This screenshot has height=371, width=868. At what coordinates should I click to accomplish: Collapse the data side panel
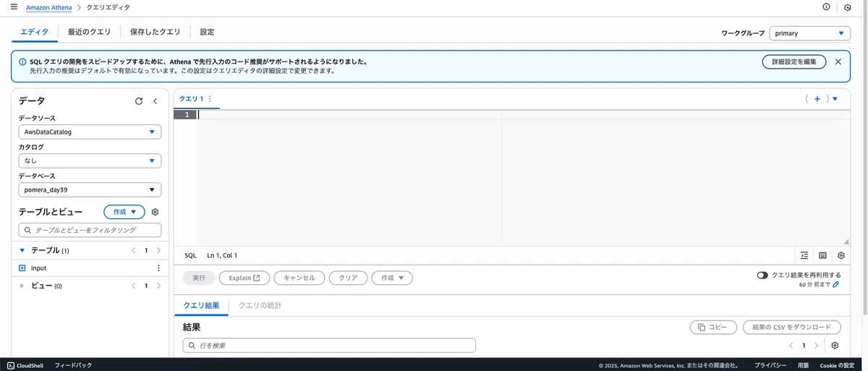click(x=155, y=101)
